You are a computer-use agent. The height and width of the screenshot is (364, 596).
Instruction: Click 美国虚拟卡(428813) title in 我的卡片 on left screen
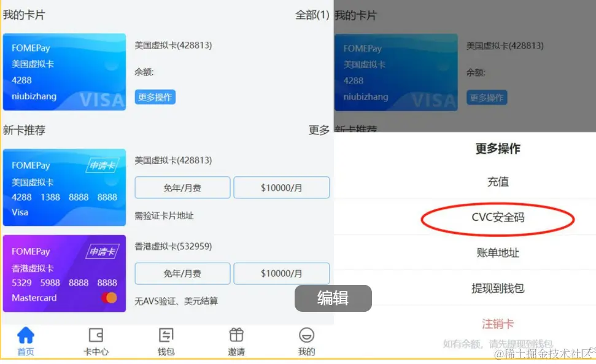(173, 45)
